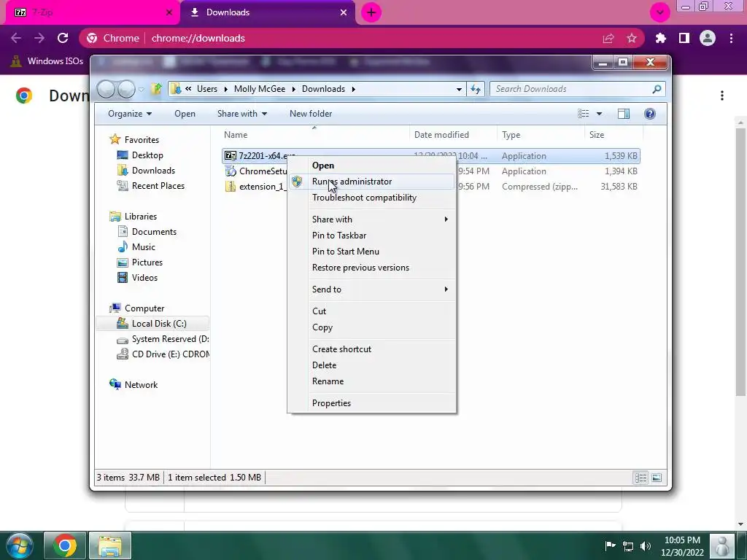The image size is (747, 560).
Task: Click Chrome taskbar icon
Action: point(65,545)
